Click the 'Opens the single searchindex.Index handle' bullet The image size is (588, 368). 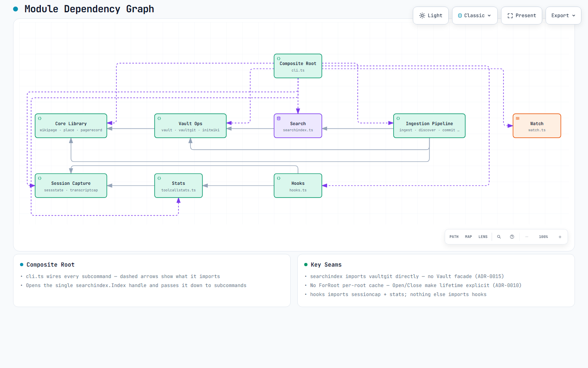click(136, 285)
